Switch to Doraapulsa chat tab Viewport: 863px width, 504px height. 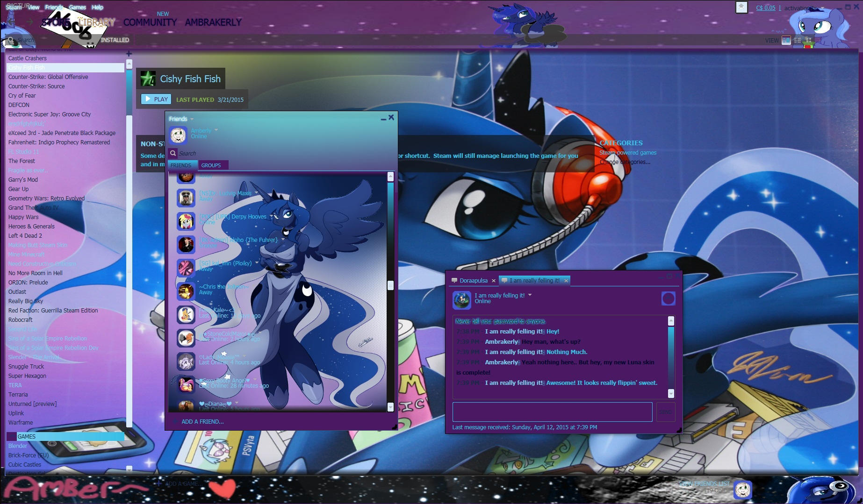pyautogui.click(x=473, y=281)
